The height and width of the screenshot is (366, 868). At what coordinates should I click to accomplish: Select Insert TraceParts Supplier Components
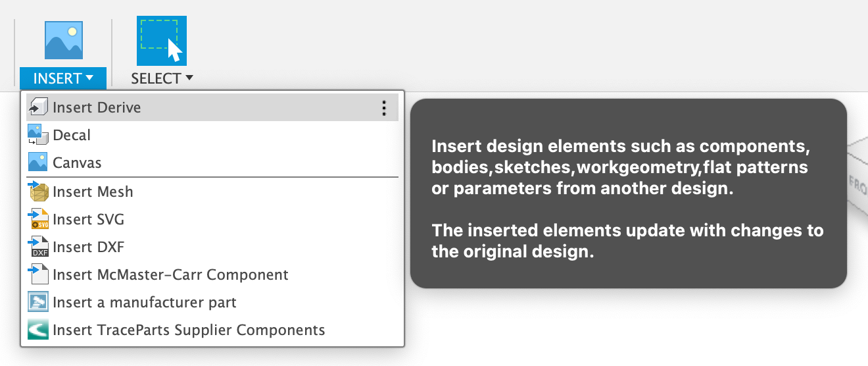[x=189, y=330]
